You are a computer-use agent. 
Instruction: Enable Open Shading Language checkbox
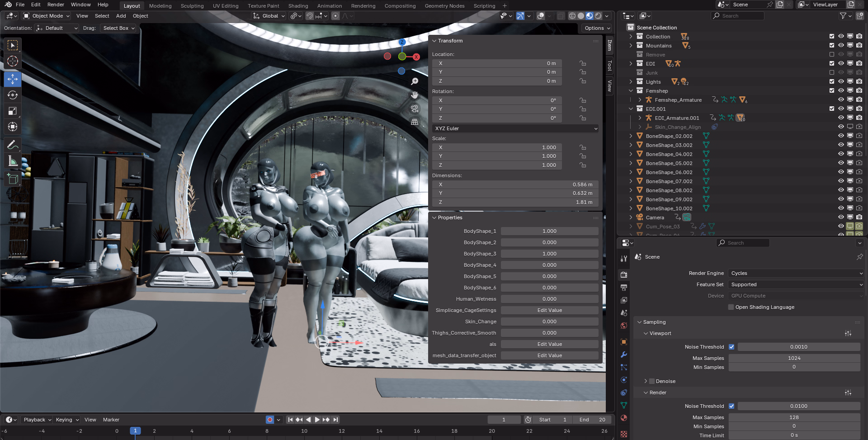coord(731,307)
